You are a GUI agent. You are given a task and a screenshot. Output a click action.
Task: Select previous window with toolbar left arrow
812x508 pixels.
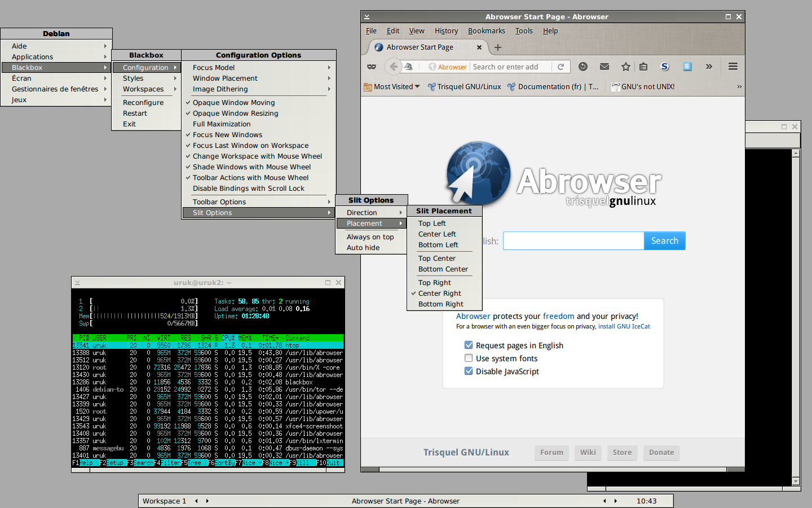pos(604,501)
